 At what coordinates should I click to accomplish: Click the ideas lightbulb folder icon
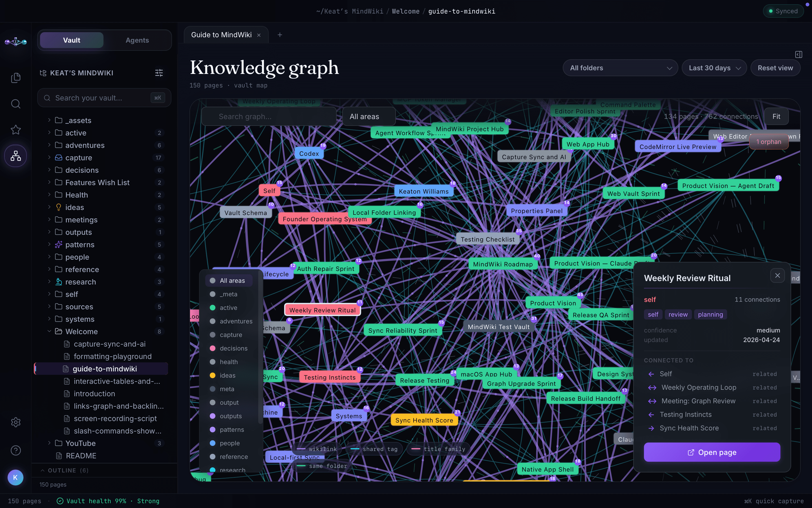pos(59,207)
